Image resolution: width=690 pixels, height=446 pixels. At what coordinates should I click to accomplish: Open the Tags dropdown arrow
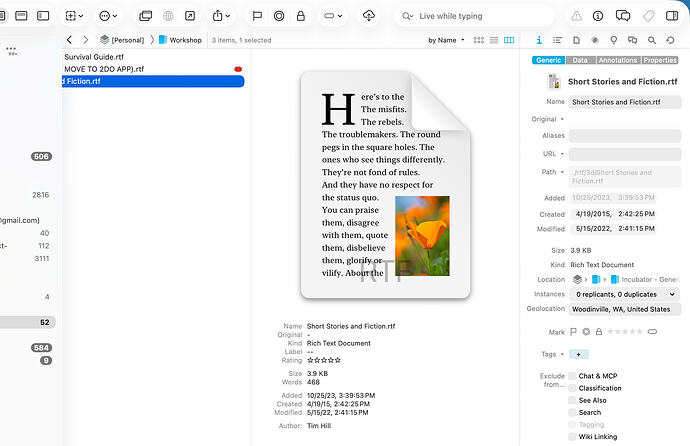pos(562,354)
